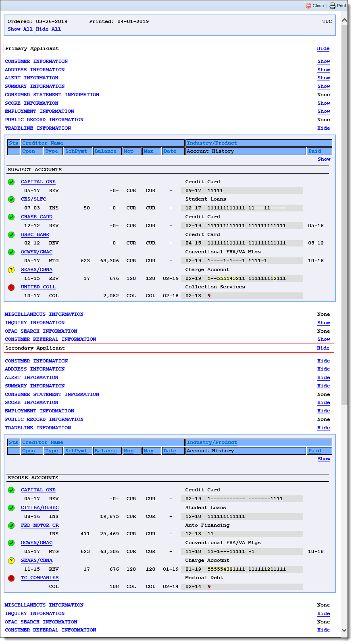Open CHASE CARD creditor link
This screenshot has height=644, width=354.
pos(37,217)
